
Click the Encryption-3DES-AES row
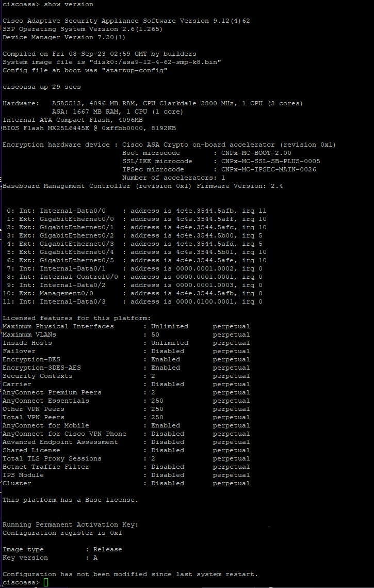126,368
